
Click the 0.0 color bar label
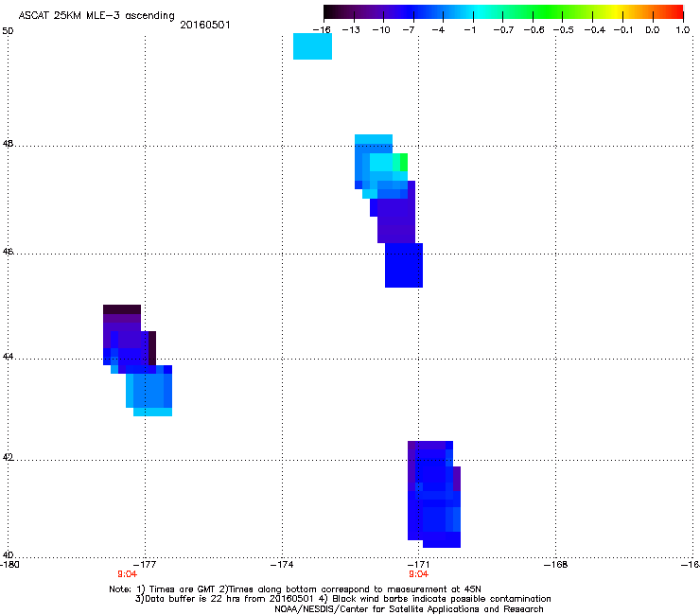653,30
